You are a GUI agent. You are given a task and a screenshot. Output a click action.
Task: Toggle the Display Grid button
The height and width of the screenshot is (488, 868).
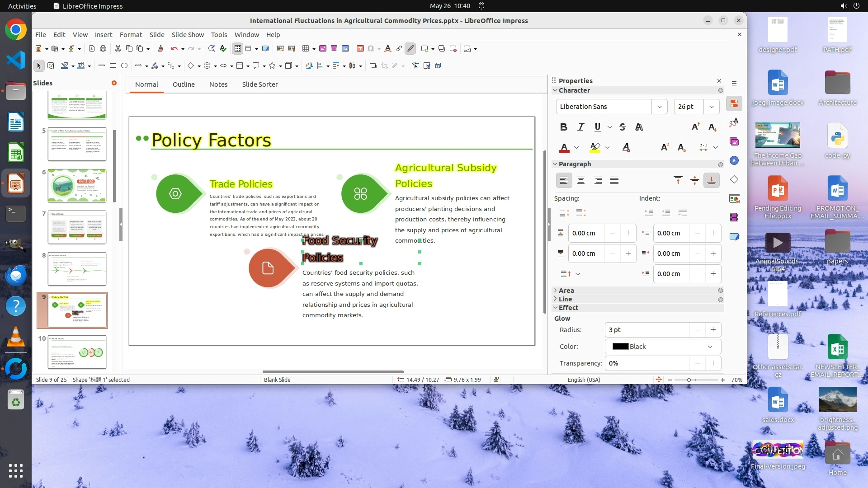237,49
